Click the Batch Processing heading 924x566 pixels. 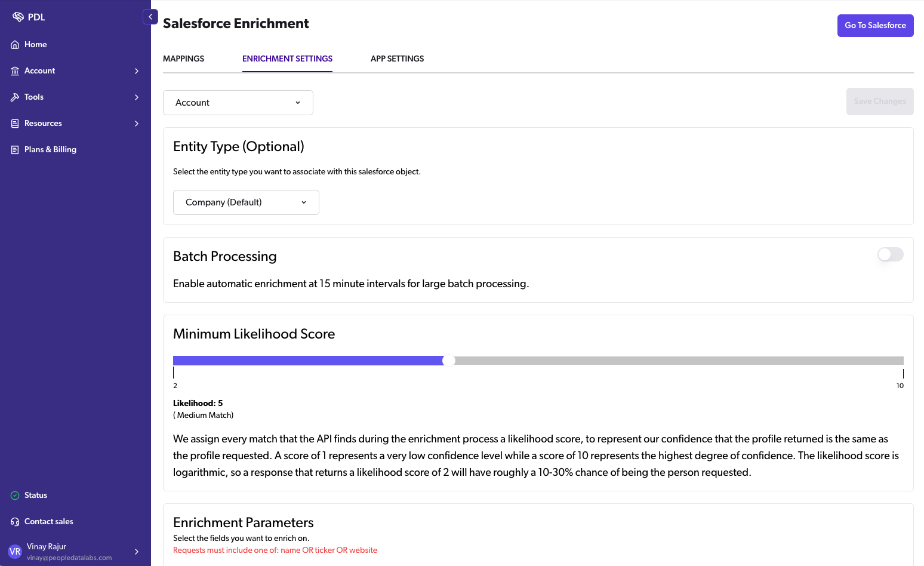225,257
